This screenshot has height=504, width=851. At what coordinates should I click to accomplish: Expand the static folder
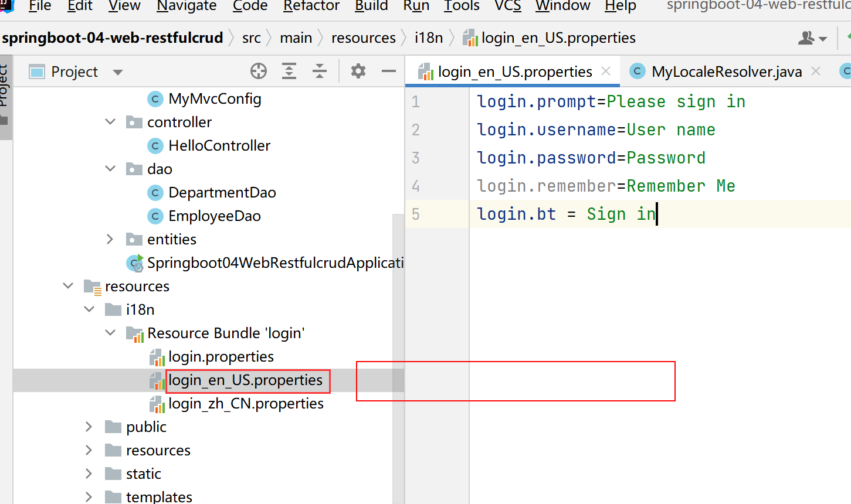coord(89,474)
